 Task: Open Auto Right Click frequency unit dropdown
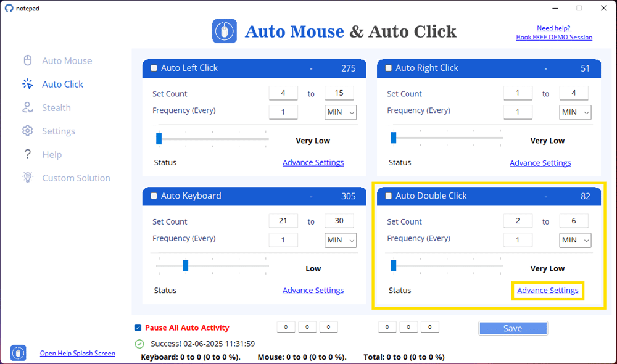point(575,112)
